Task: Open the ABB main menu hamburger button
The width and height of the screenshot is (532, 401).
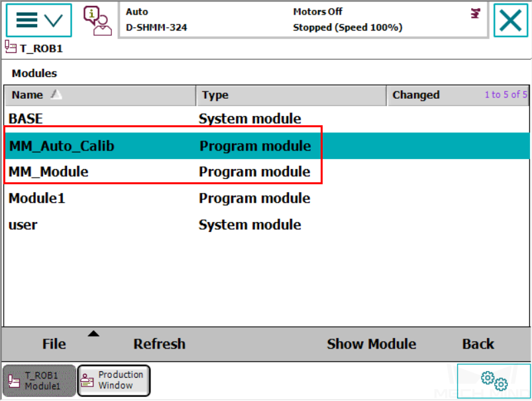Action: click(39, 20)
